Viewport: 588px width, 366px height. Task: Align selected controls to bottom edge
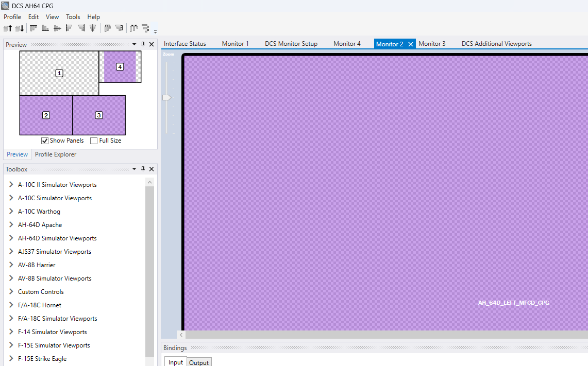45,28
